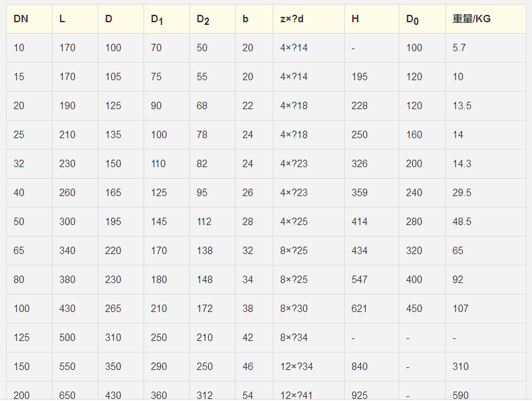Click the H value 326
Image resolution: width=532 pixels, height=401 pixels.
360,164
